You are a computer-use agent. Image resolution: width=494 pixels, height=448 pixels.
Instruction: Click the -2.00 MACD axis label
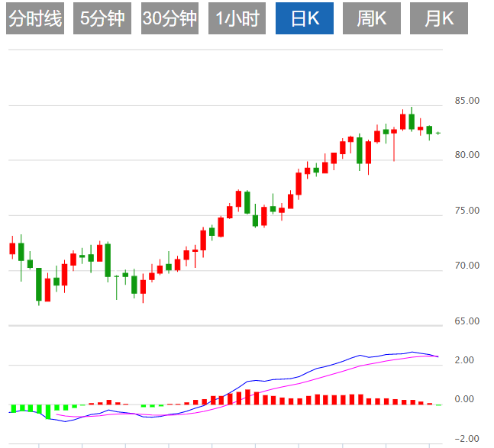[x=463, y=438]
